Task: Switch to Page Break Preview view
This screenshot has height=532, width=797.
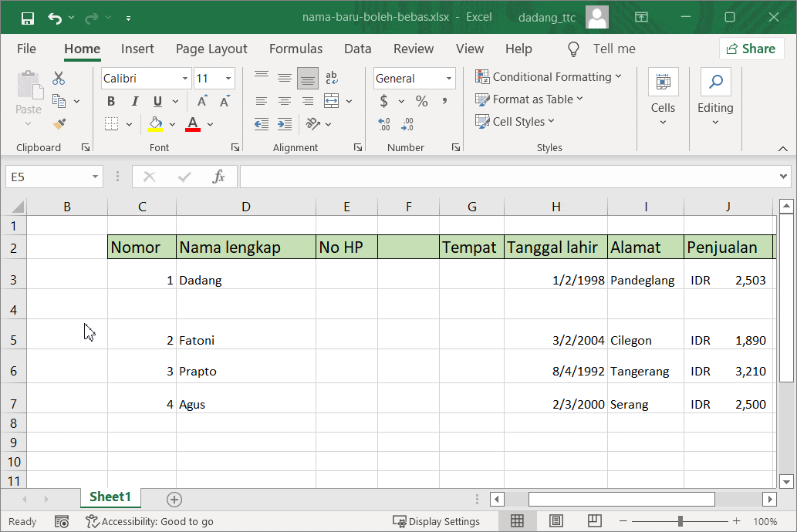Action: (x=593, y=521)
